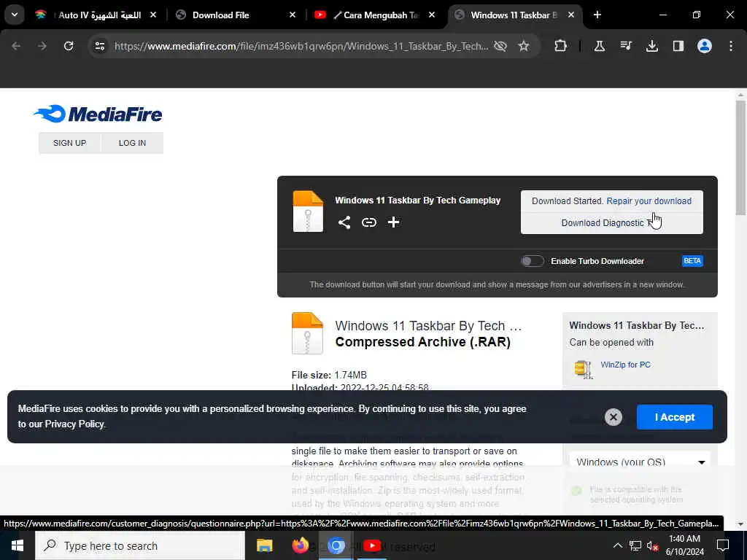
Task: Bookmark this page with the star
Action: coord(524,46)
